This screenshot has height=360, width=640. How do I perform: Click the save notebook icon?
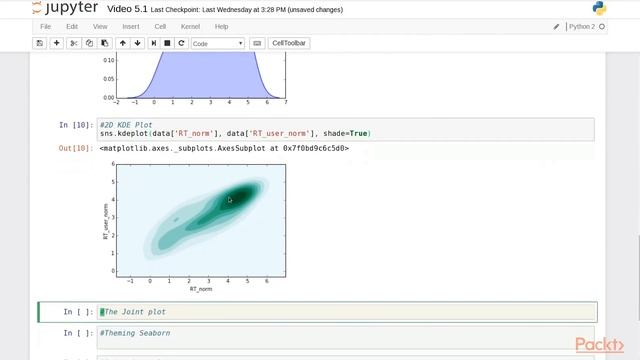(40, 43)
